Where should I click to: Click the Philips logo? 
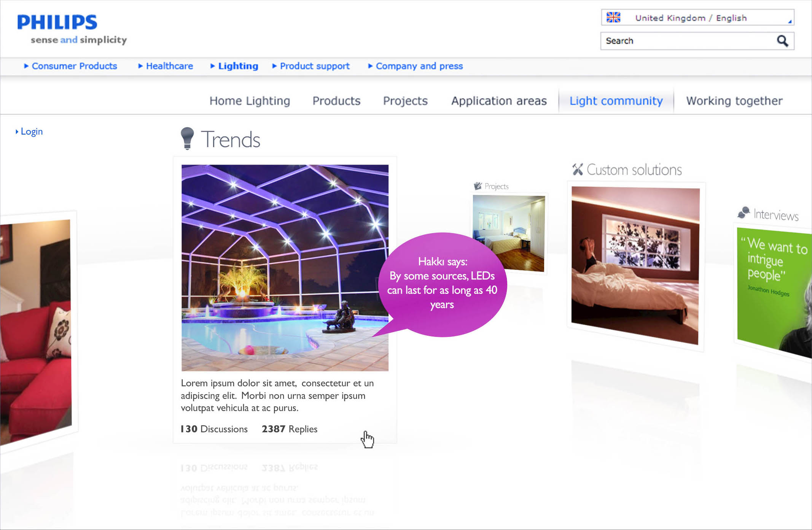click(57, 22)
